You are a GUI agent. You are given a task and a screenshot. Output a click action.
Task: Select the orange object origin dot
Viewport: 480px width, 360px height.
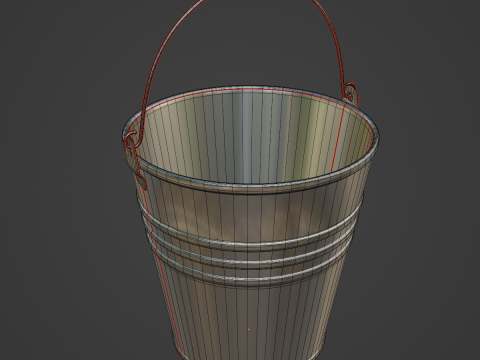pyautogui.click(x=248, y=329)
